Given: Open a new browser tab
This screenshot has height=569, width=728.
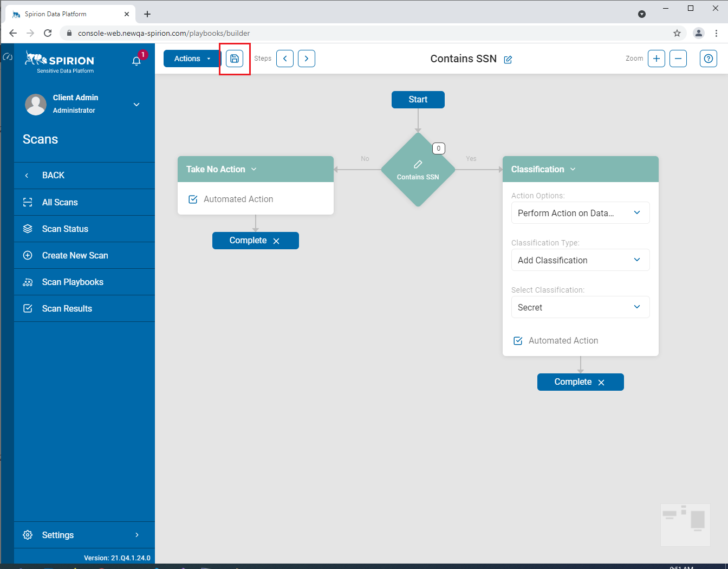Looking at the screenshot, I should click(x=147, y=14).
